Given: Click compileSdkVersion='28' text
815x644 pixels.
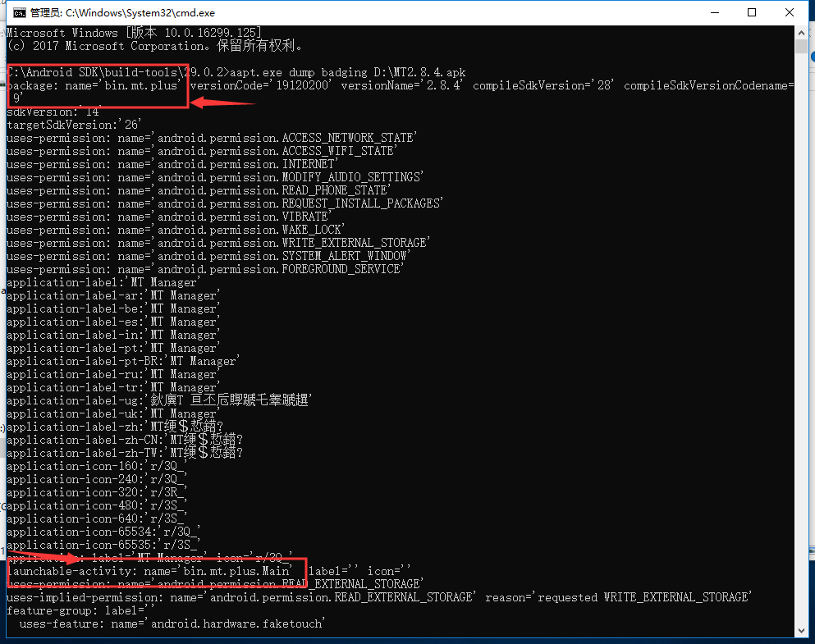Looking at the screenshot, I should (543, 85).
